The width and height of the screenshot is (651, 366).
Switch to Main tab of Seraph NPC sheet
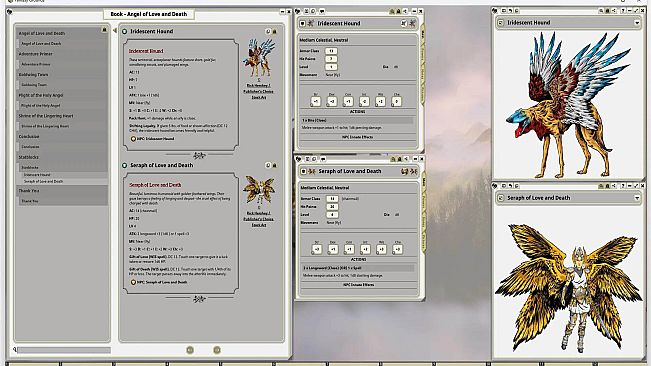[x=423, y=181]
